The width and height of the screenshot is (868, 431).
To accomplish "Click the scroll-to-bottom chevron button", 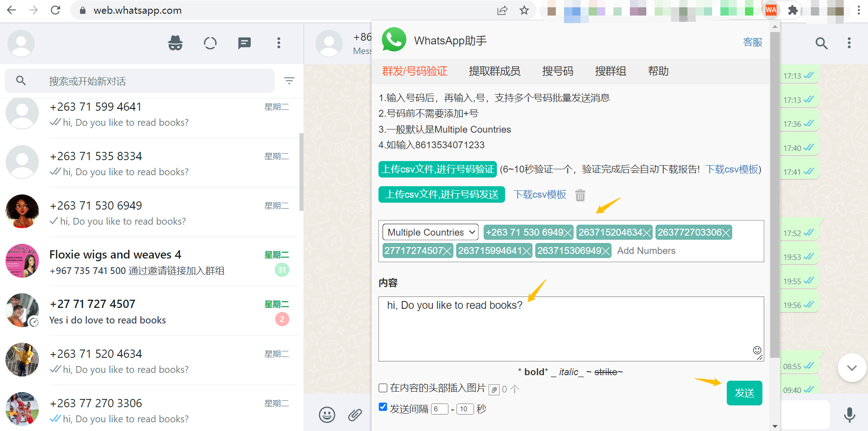I will pyautogui.click(x=852, y=367).
